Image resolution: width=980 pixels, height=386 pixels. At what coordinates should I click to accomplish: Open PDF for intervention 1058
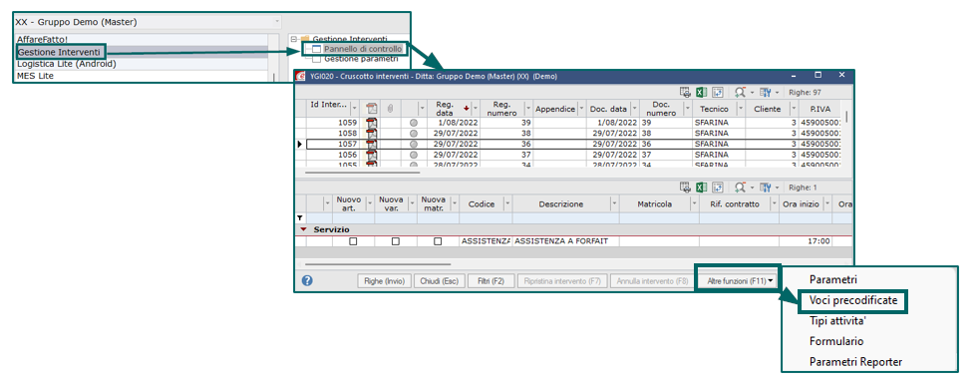click(371, 134)
